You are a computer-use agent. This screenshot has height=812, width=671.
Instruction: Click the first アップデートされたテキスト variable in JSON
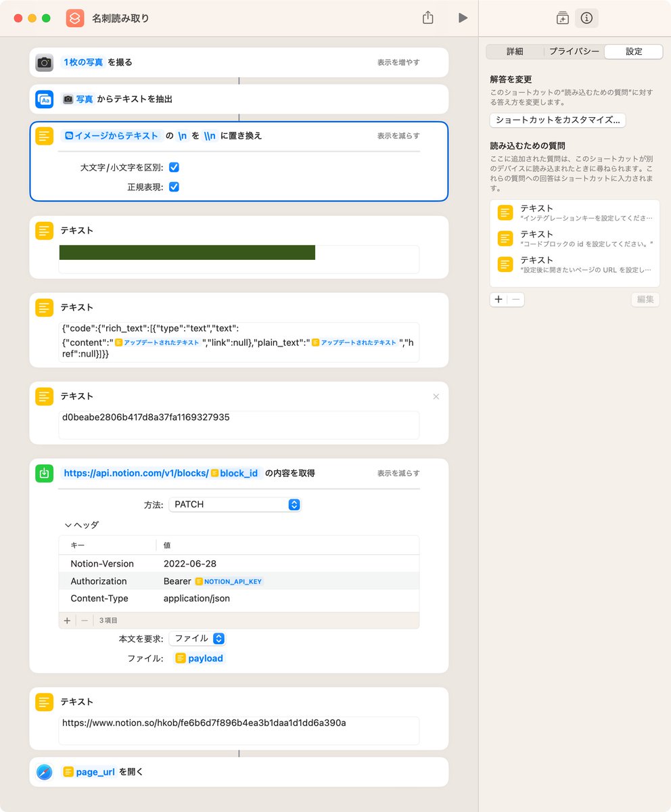pos(158,342)
